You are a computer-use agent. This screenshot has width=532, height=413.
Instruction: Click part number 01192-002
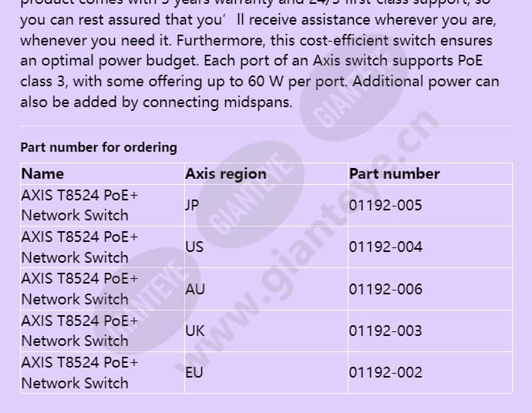(386, 372)
